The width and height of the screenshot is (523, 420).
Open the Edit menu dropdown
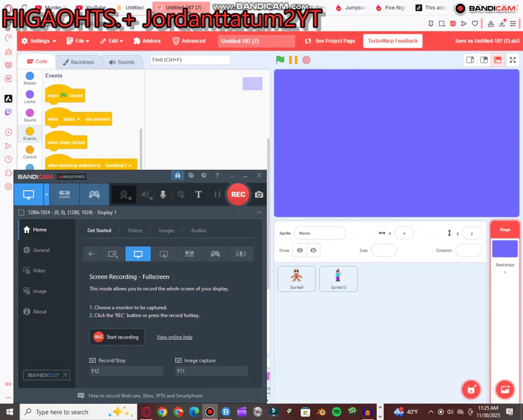[x=112, y=41]
